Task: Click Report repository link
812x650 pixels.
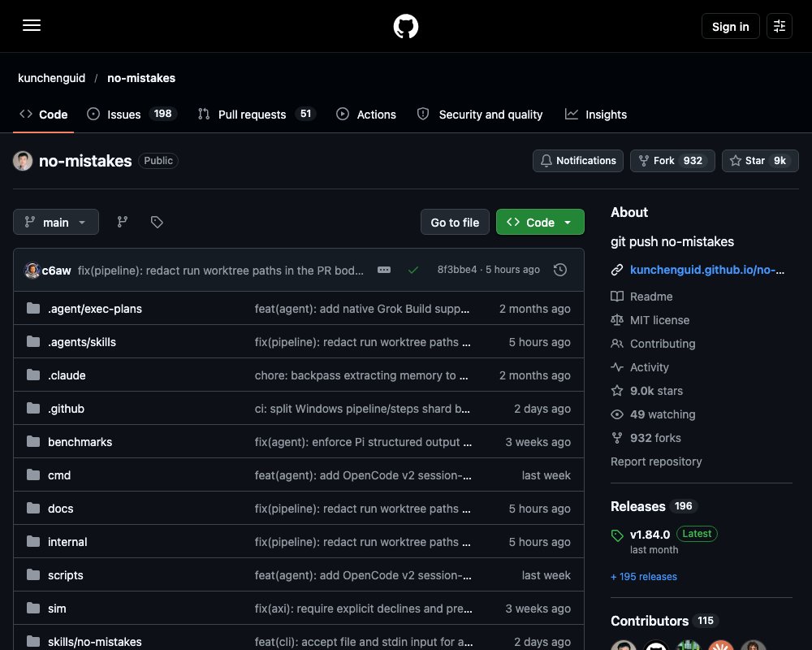Action: pyautogui.click(x=656, y=461)
